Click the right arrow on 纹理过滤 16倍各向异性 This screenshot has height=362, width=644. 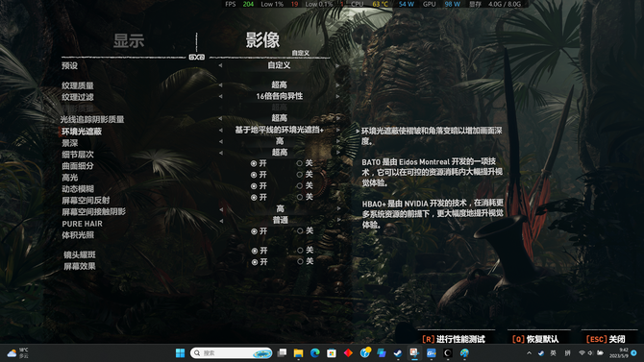point(338,96)
